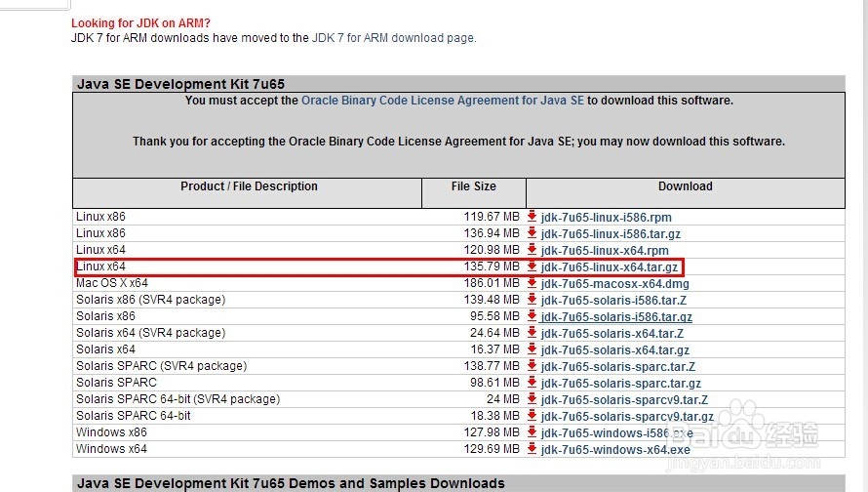
Task: Click the 'Looking for JDK on ARM?' heading
Action: click(x=140, y=23)
